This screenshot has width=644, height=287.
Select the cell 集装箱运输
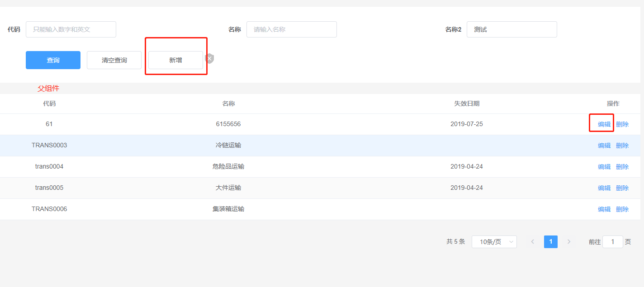click(228, 209)
